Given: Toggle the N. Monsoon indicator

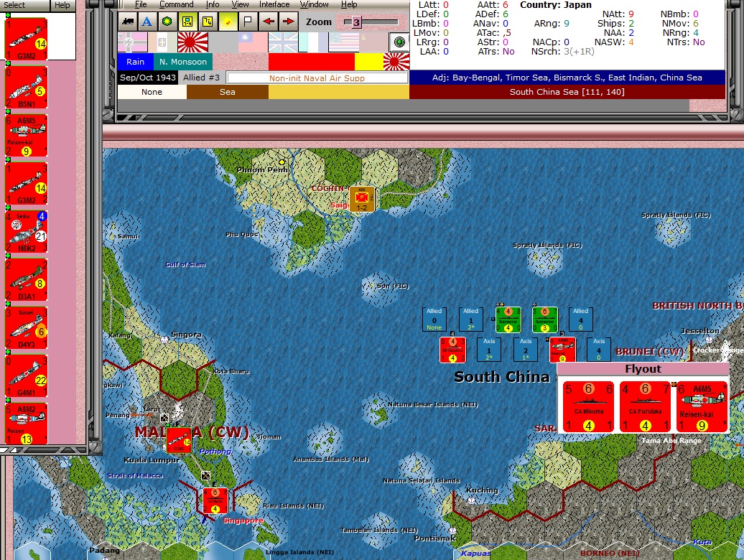Looking at the screenshot, I should (183, 62).
